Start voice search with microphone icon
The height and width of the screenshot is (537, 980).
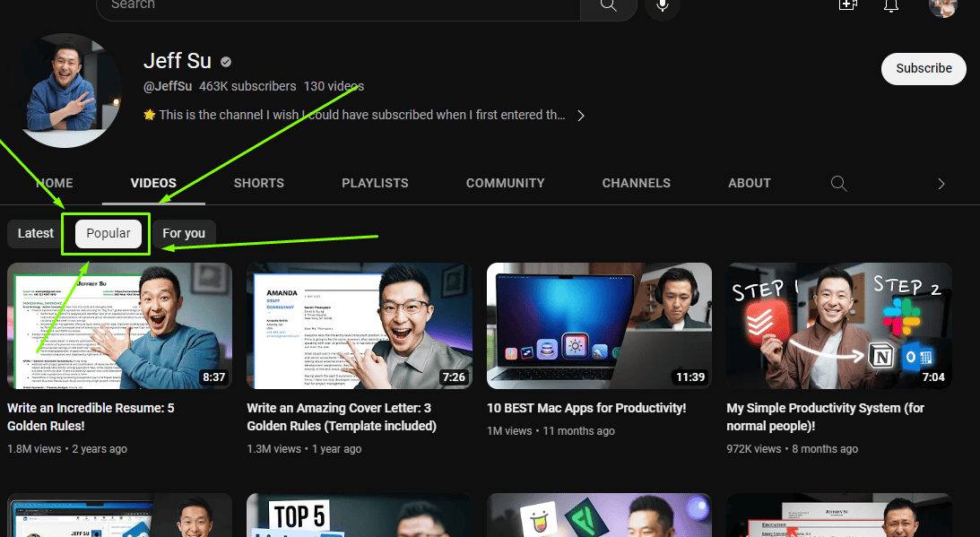point(663,6)
